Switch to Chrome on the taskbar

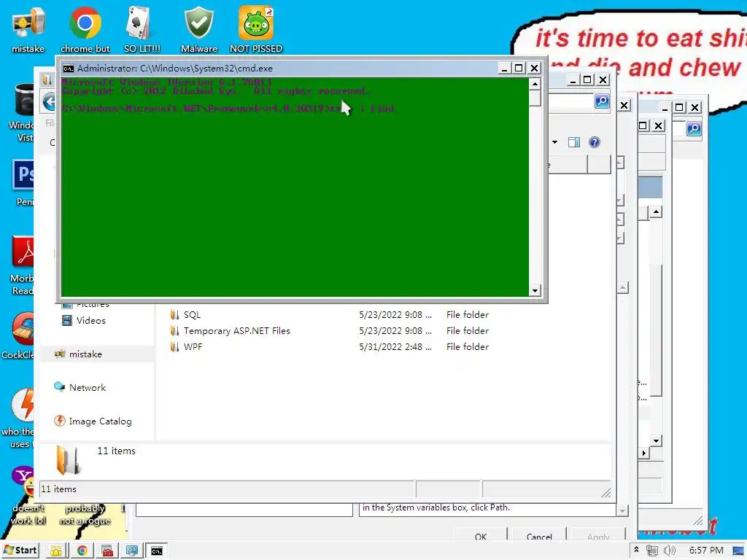point(82,551)
